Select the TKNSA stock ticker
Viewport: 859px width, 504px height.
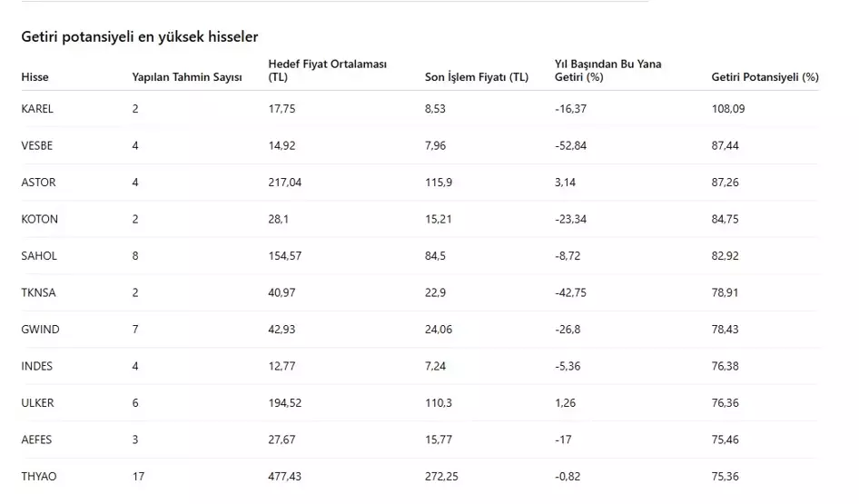coord(38,292)
